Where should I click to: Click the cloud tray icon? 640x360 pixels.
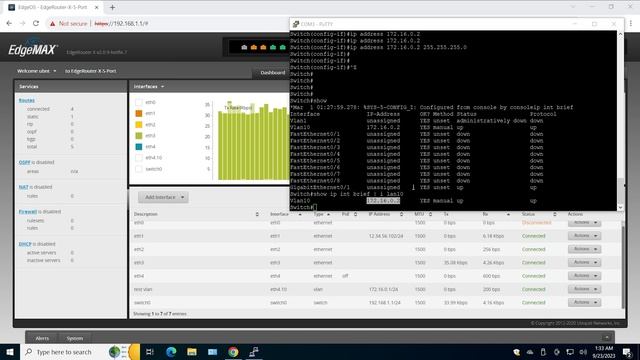pyautogui.click(x=530, y=352)
